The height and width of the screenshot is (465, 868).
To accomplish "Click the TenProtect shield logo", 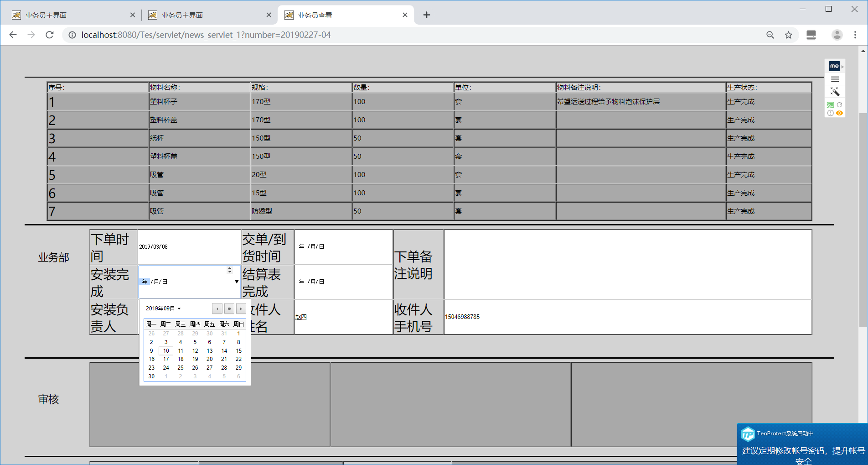I will 748,434.
